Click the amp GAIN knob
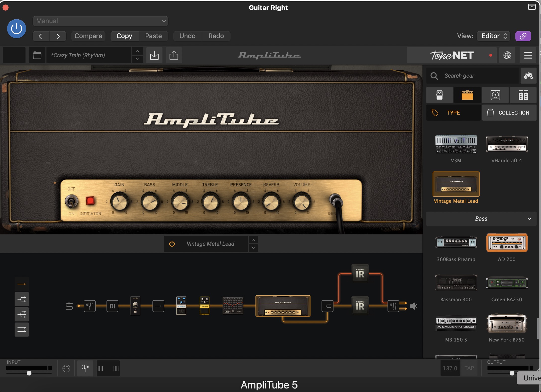Screen dimensions: 541x392 pos(120,201)
